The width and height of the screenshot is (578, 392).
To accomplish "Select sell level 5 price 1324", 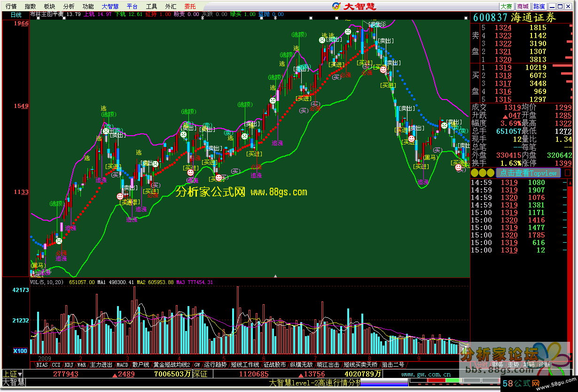I will [x=503, y=28].
